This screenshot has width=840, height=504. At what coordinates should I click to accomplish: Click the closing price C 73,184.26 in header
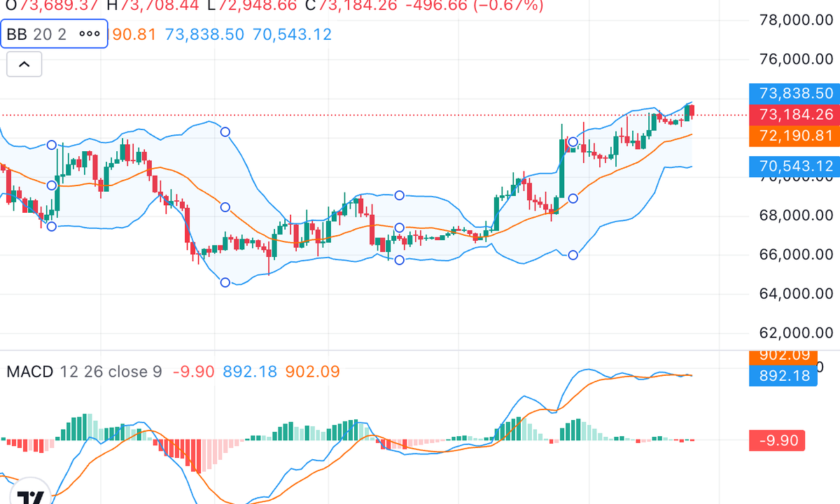point(357,6)
